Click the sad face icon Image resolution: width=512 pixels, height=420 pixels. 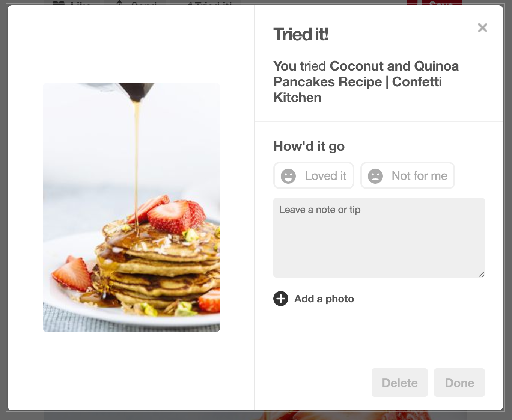point(375,176)
